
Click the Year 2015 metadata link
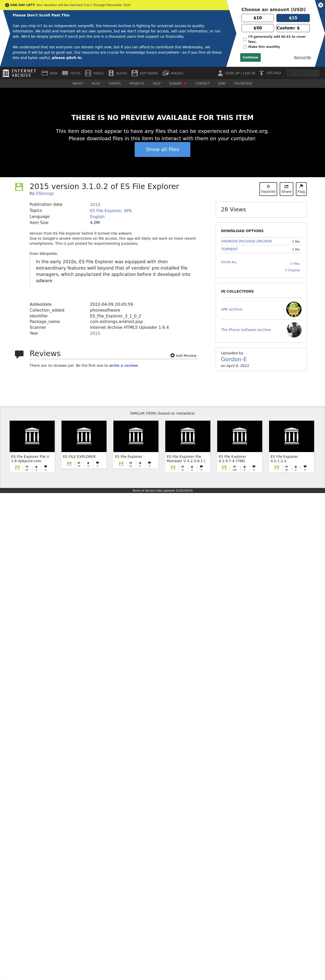click(x=95, y=333)
